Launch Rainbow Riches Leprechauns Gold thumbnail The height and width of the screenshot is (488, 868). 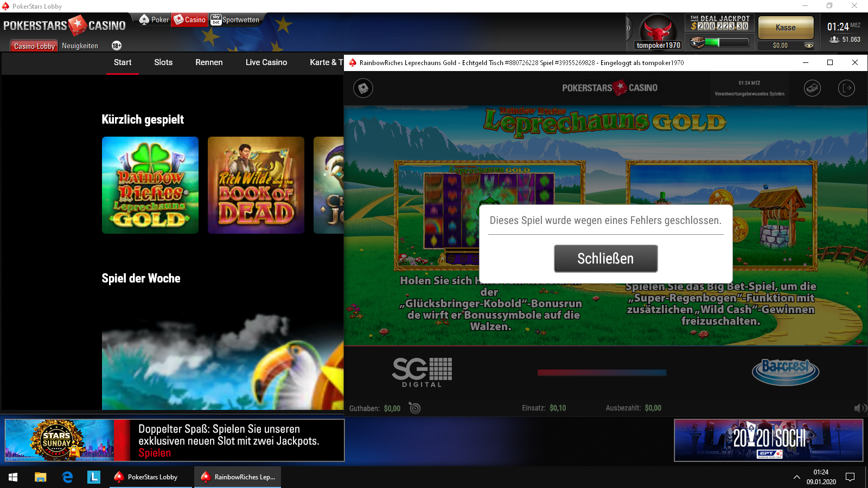[x=150, y=185]
